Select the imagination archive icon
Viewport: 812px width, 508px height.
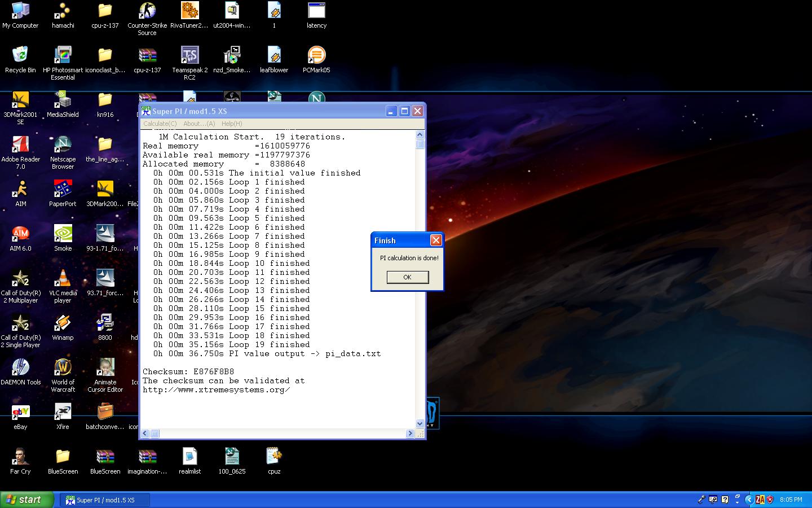[147, 461]
